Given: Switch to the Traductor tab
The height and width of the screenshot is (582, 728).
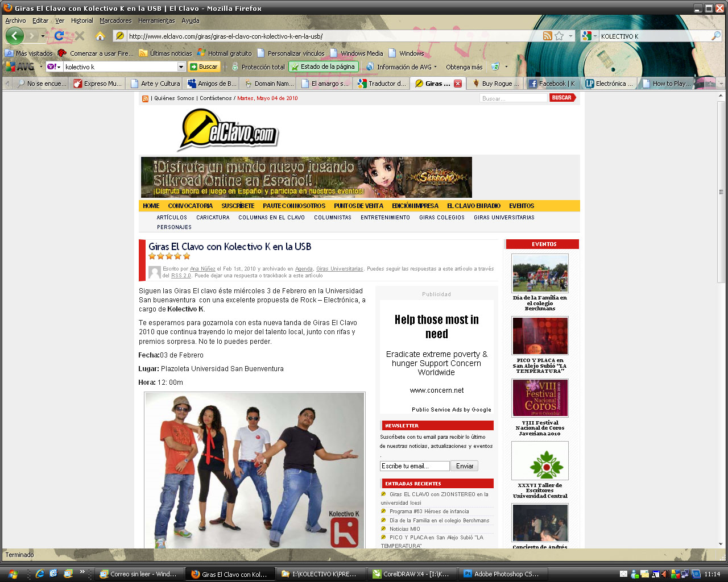Looking at the screenshot, I should pos(381,84).
